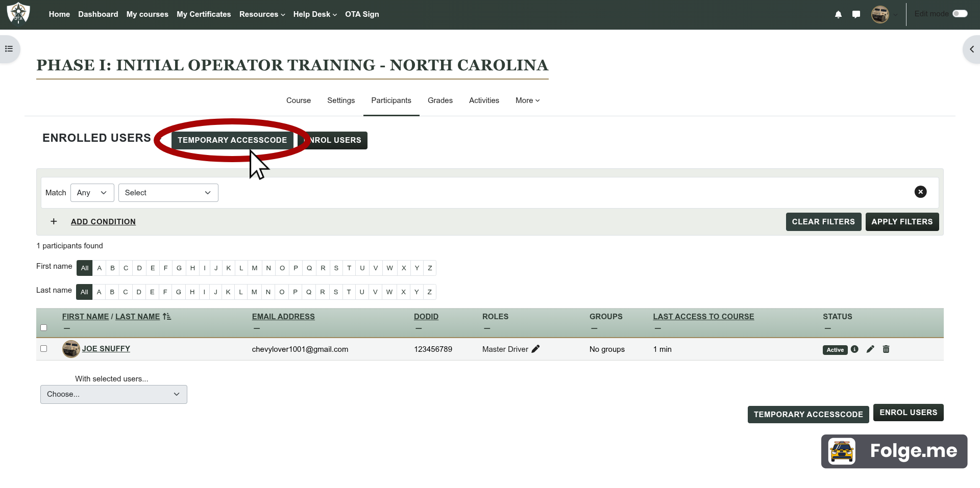
Task: Click the enrolment info icon beside Active
Action: (x=854, y=349)
